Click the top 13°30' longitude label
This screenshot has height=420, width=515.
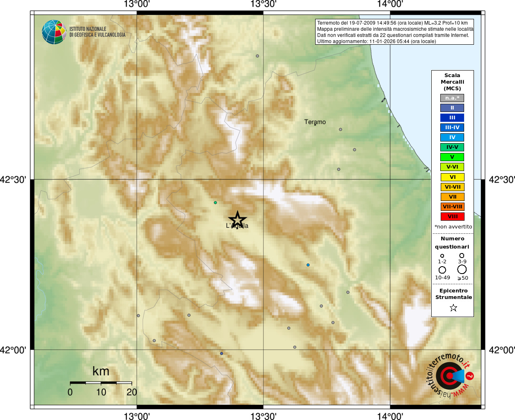pos(263,4)
